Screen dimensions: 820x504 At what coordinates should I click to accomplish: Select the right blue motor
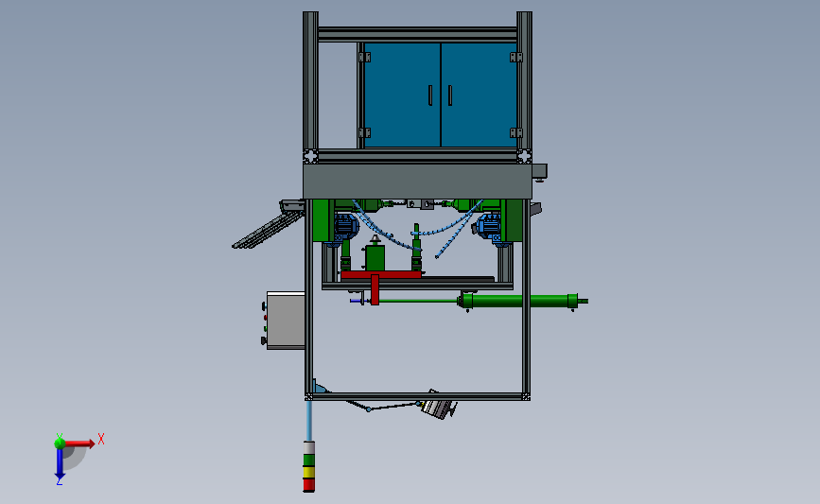488,226
